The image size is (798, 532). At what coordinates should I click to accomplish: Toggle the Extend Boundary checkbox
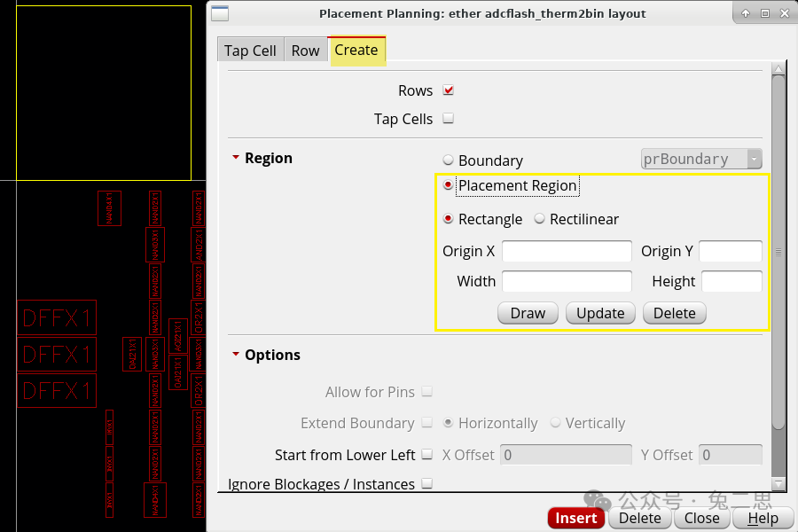pos(427,423)
